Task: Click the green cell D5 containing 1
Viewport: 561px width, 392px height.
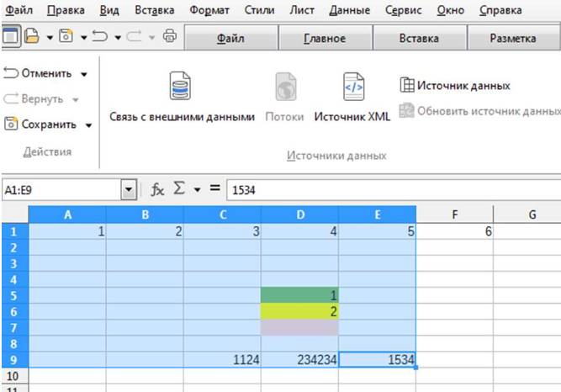Action: point(299,295)
